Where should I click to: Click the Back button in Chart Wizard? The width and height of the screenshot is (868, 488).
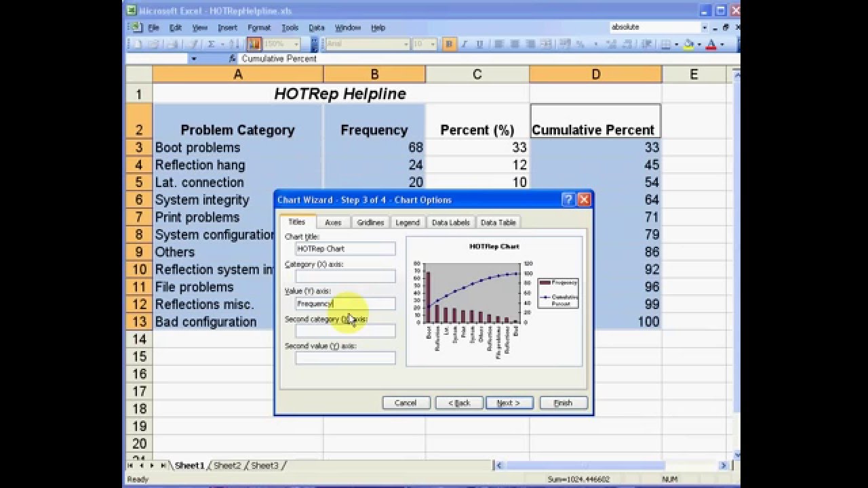pyautogui.click(x=459, y=403)
